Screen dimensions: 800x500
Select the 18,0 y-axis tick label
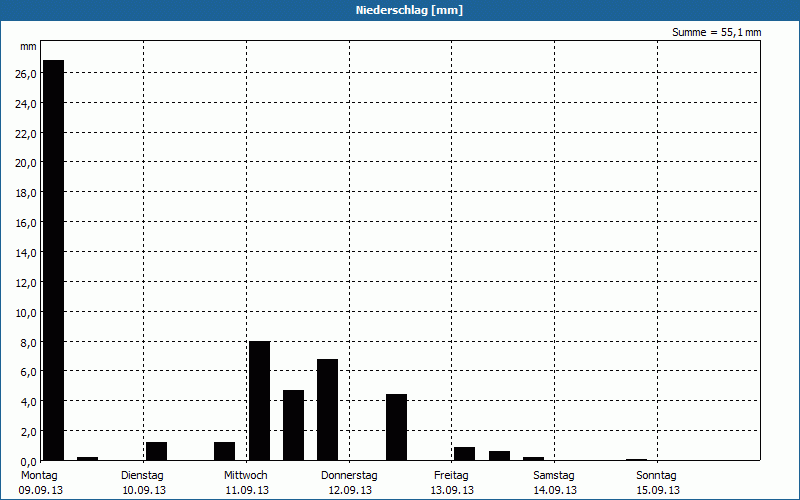26,193
